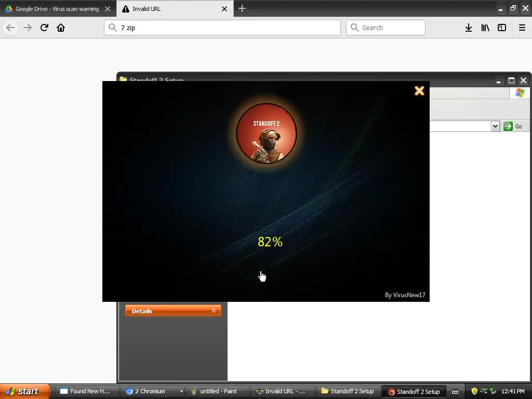This screenshot has width=532, height=399.
Task: Switch to Invalid URL taskbar item
Action: coord(283,391)
